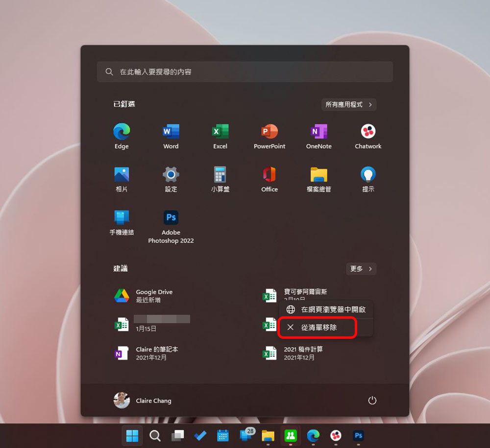This screenshot has width=490, height=448.
Task: Open OneNote pinned app
Action: [x=319, y=136]
